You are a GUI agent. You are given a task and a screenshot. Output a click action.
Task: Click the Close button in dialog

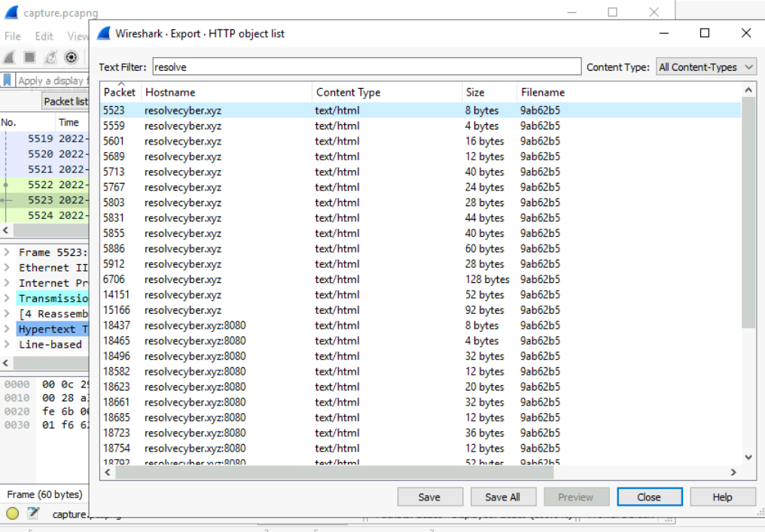pos(649,497)
